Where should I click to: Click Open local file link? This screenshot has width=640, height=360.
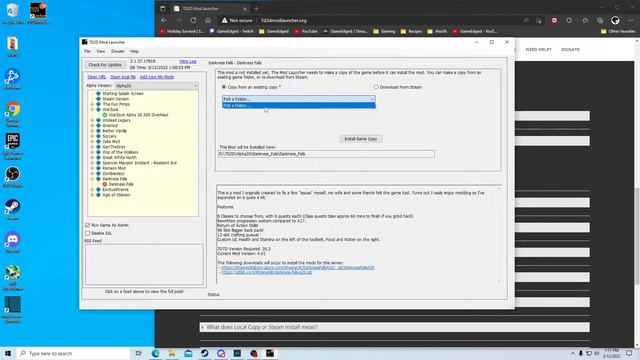(x=122, y=77)
